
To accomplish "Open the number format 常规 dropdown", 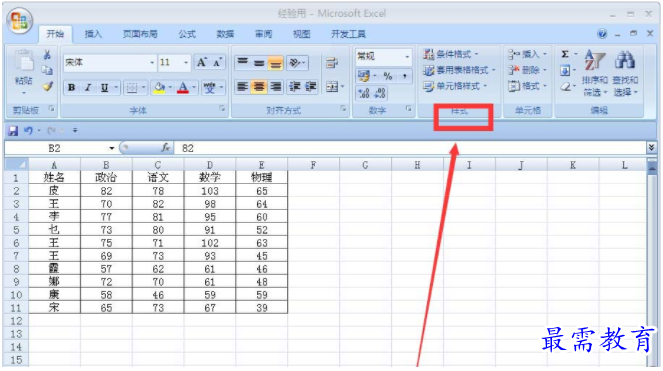I will [x=407, y=56].
